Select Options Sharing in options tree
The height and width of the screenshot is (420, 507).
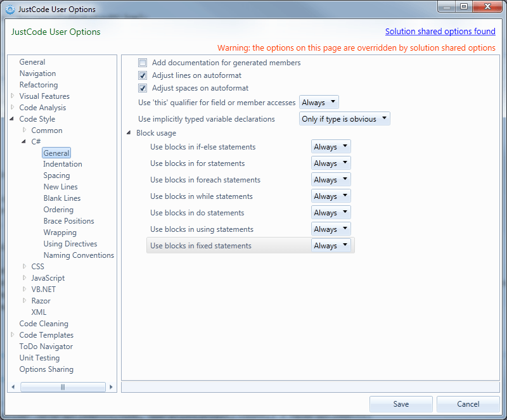point(46,369)
